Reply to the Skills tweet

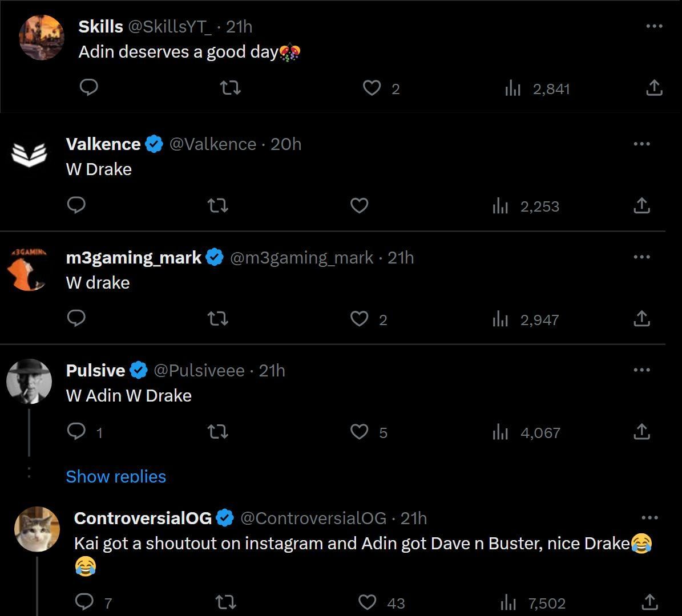point(88,88)
